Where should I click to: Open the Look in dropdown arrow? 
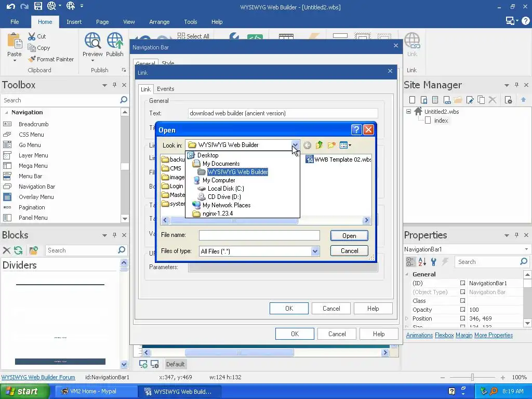(x=295, y=145)
